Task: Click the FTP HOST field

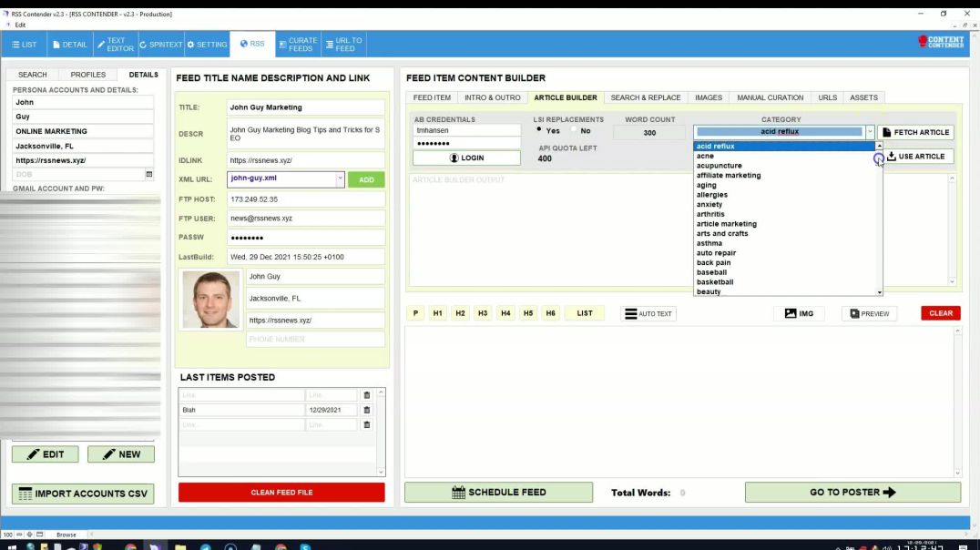Action: pos(306,199)
